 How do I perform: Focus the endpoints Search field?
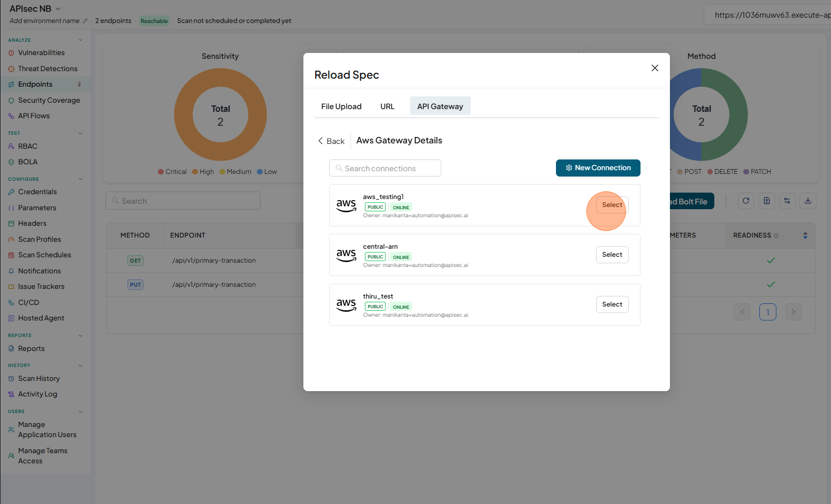183,201
